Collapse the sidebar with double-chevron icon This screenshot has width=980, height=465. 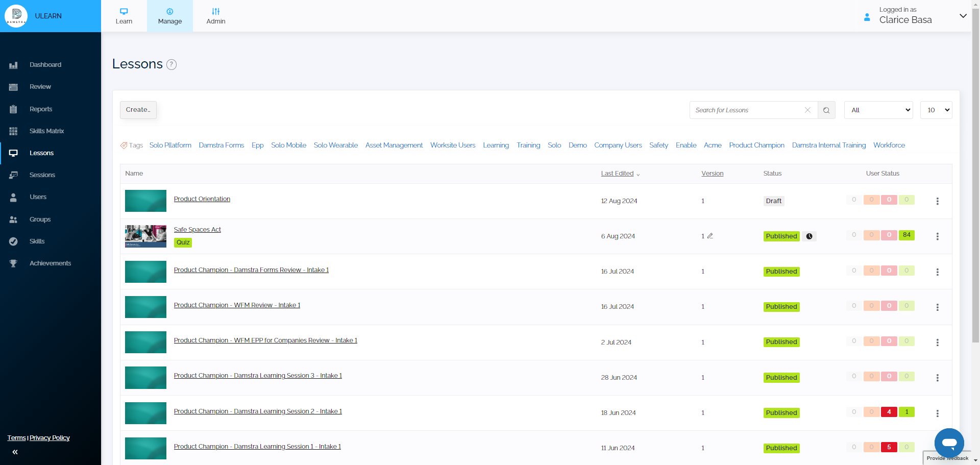(15, 452)
